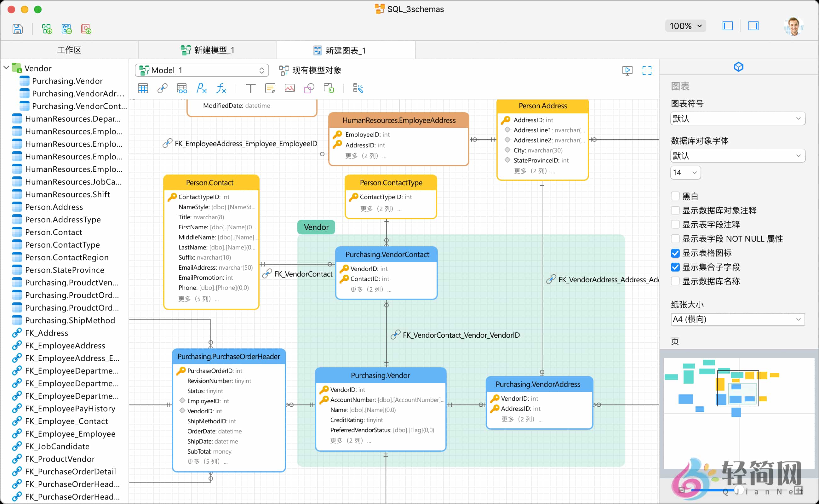819x504 pixels.
Task: Open the Auto Layout icon at toolbar right
Action: tap(358, 88)
